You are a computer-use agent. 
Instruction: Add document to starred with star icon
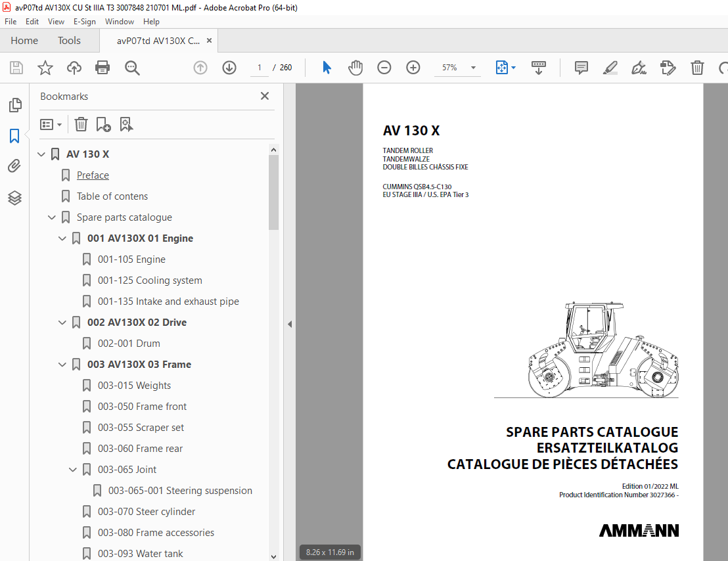[45, 68]
